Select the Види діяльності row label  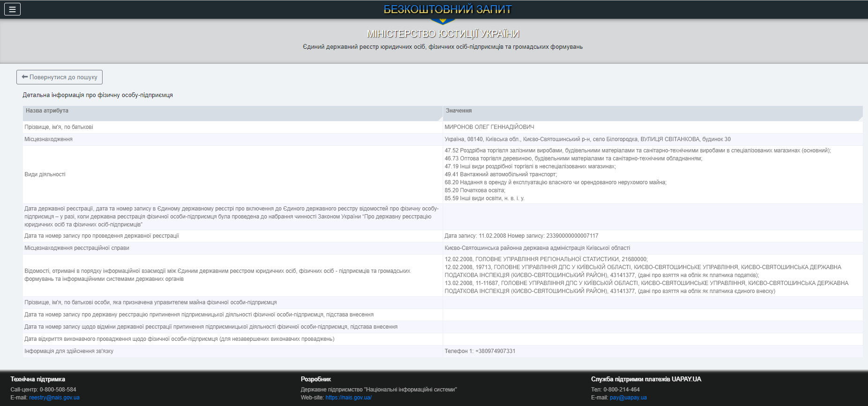pyautogui.click(x=45, y=174)
